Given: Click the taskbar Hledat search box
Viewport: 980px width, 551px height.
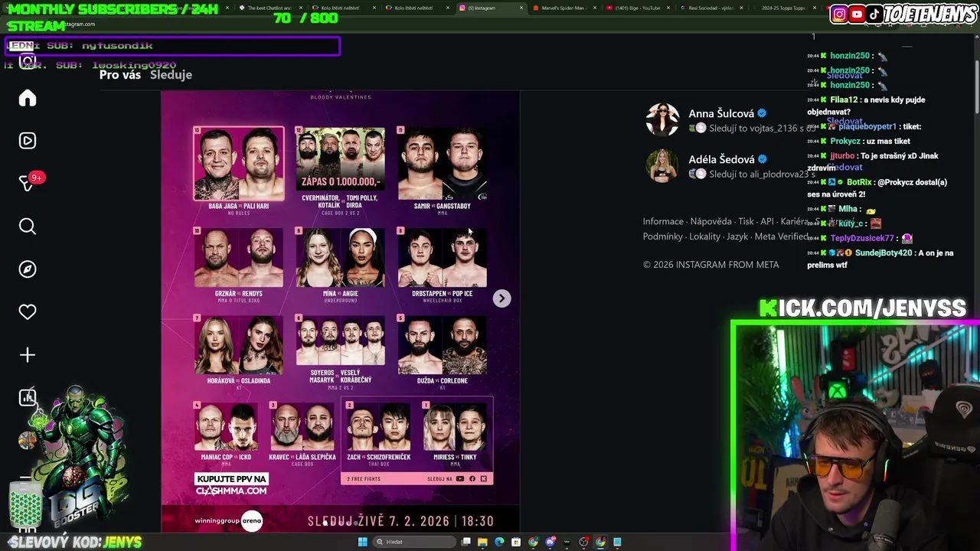Looking at the screenshot, I should pos(413,542).
